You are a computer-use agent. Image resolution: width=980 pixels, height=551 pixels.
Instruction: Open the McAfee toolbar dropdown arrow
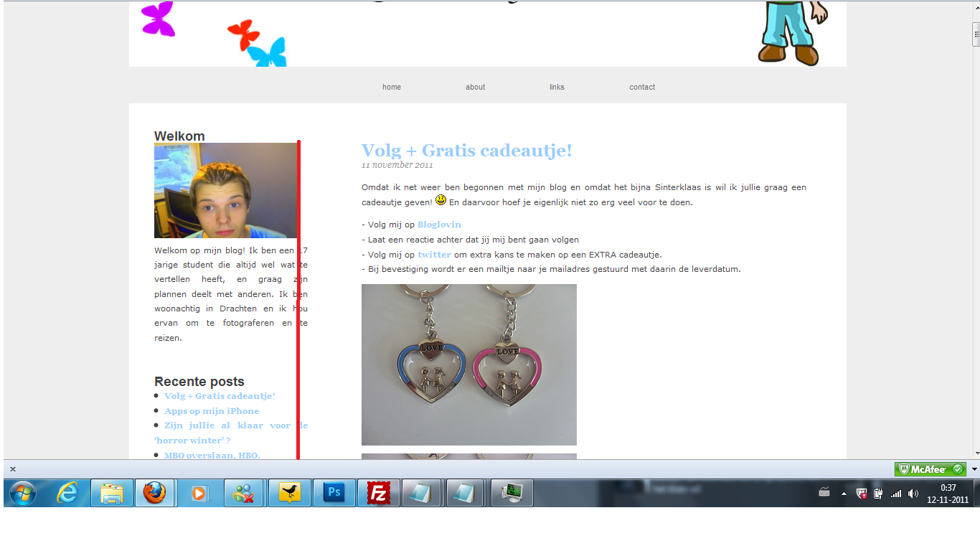(974, 469)
